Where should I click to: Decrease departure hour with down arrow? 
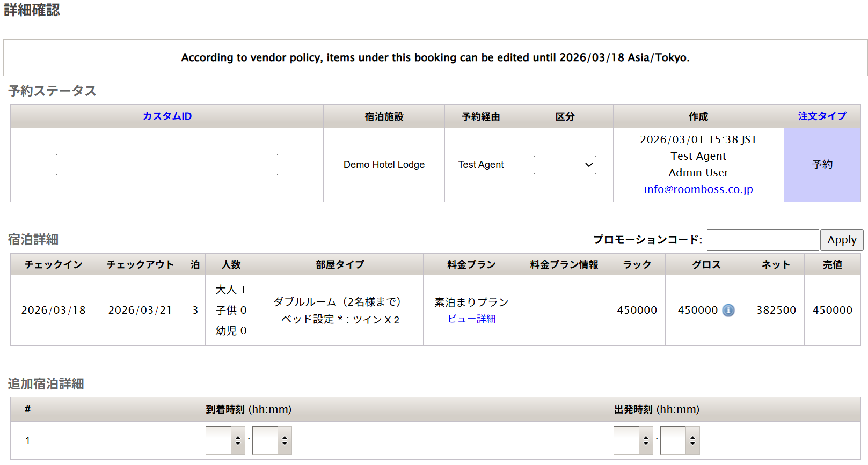[646, 444]
